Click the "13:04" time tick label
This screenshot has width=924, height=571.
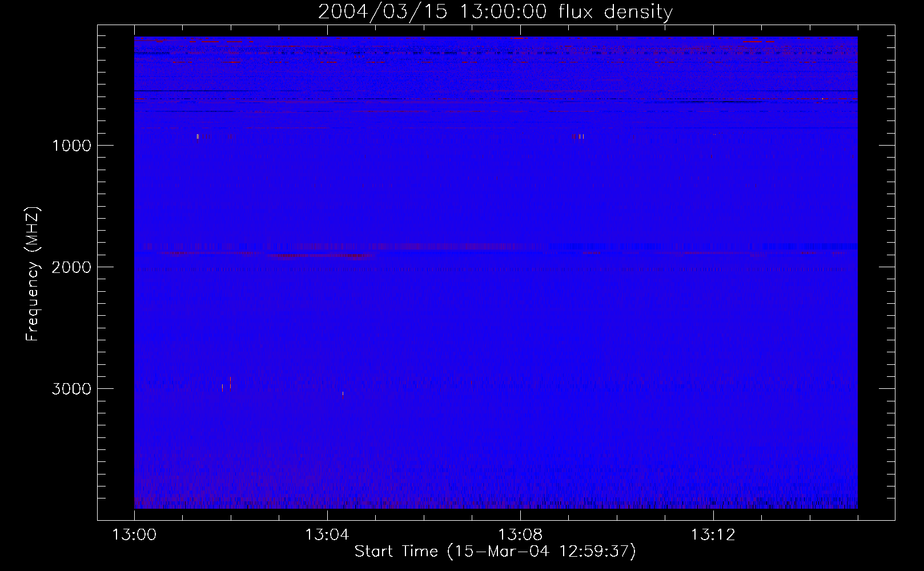[x=327, y=535]
